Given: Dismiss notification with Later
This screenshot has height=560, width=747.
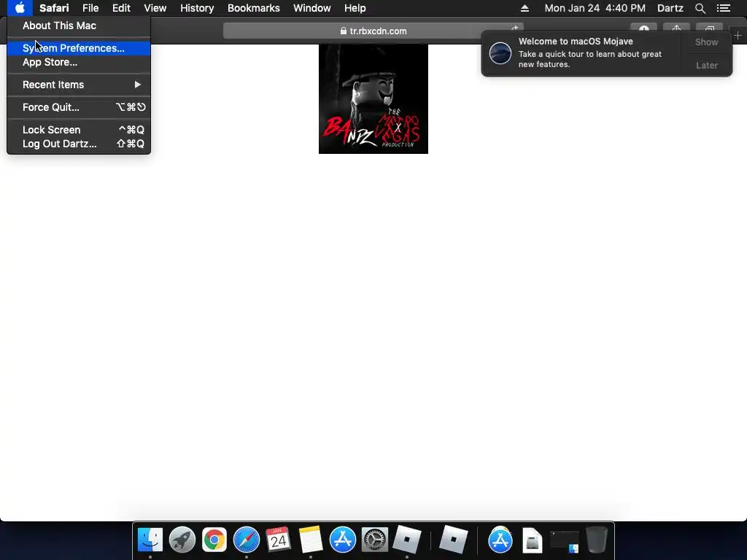Looking at the screenshot, I should pos(706,65).
